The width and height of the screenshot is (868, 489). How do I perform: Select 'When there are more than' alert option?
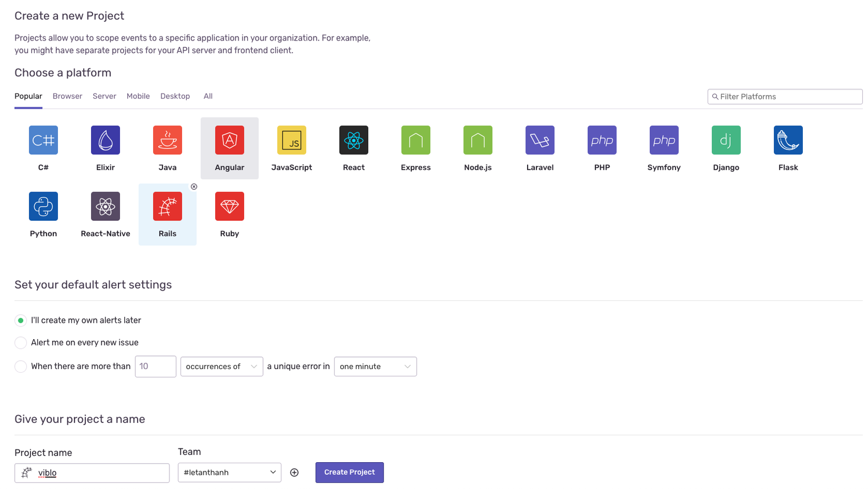[x=21, y=366]
